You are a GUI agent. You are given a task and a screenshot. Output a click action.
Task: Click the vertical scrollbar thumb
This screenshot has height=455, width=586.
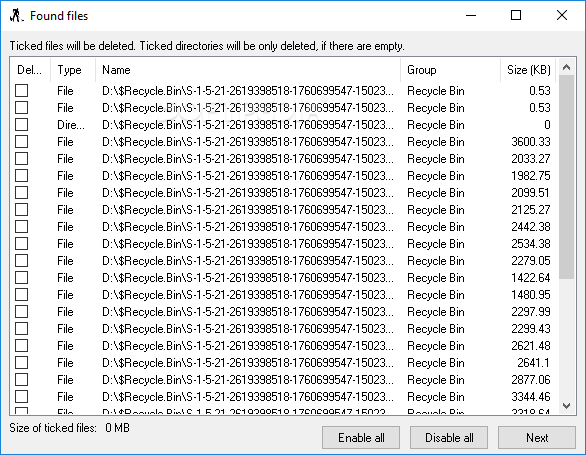[x=566, y=177]
